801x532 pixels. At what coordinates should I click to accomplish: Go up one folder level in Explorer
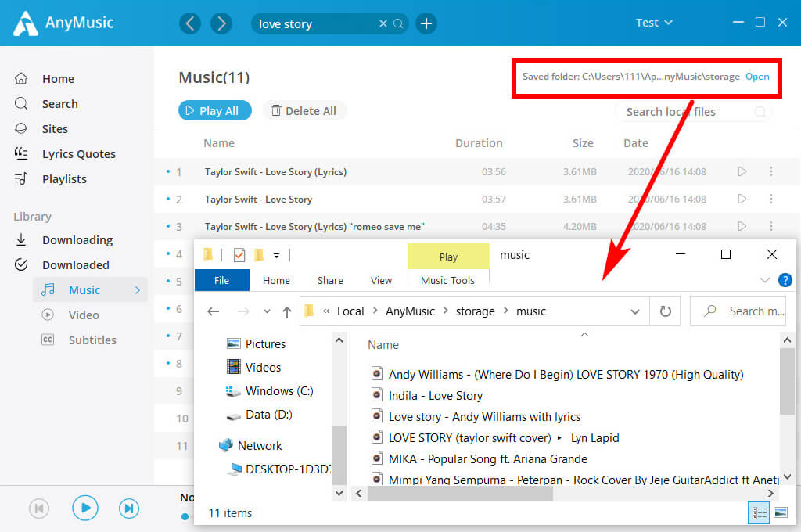coord(287,311)
